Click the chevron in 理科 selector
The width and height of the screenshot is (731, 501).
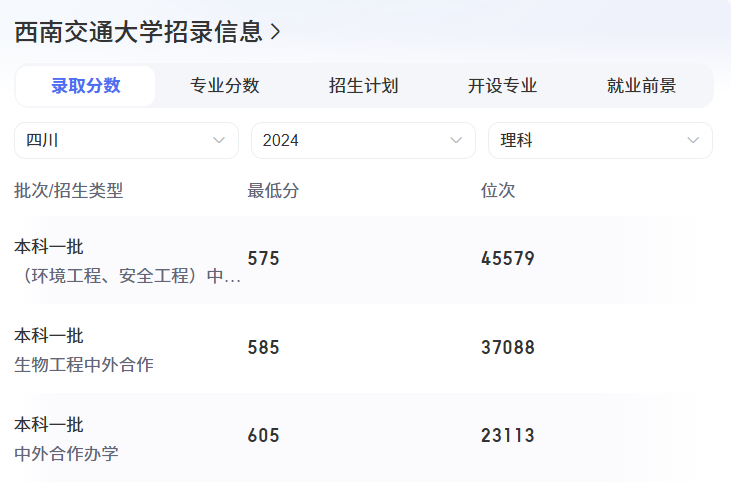[x=693, y=140]
